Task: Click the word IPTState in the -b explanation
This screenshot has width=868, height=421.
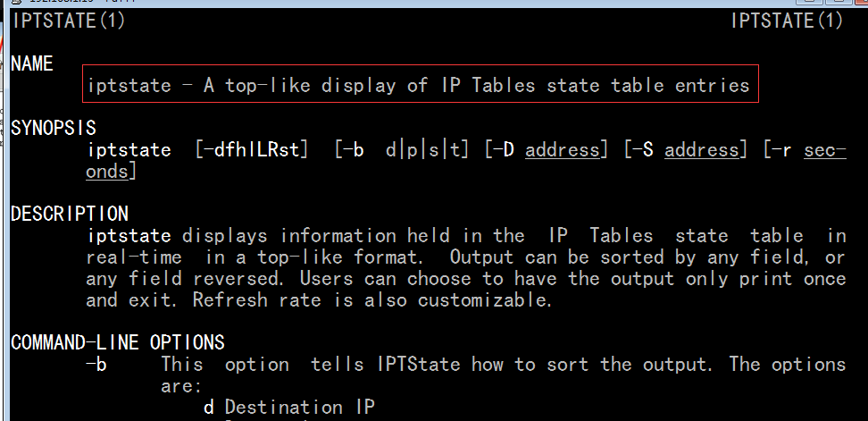Action: coord(419,365)
